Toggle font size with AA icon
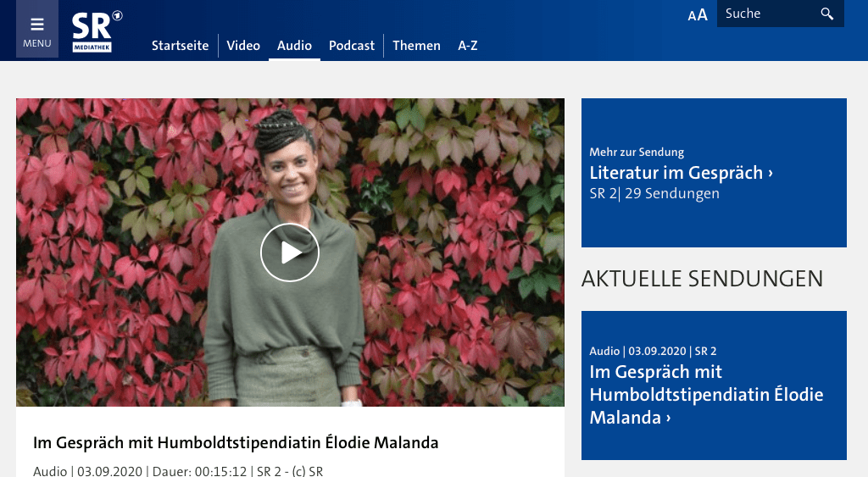 click(x=698, y=15)
